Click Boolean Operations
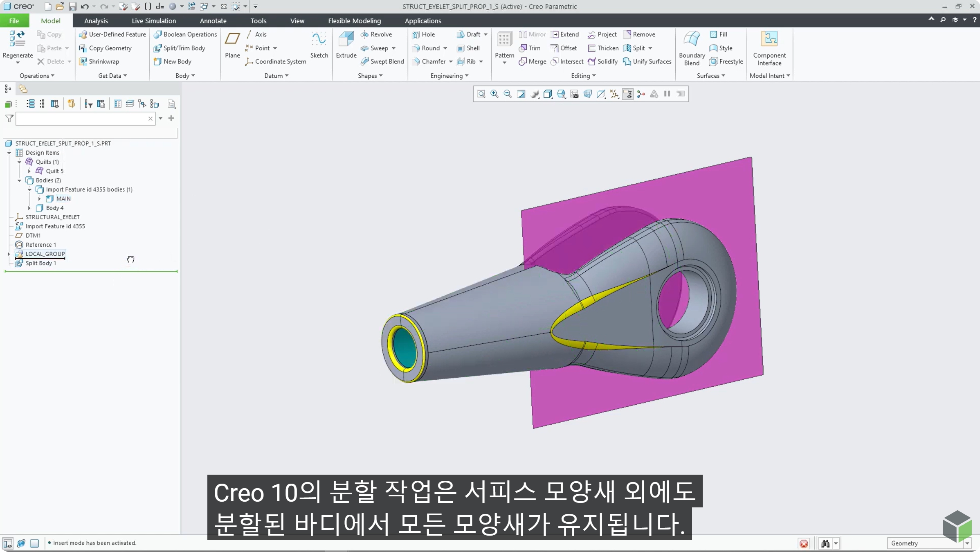The width and height of the screenshot is (980, 552). [185, 34]
